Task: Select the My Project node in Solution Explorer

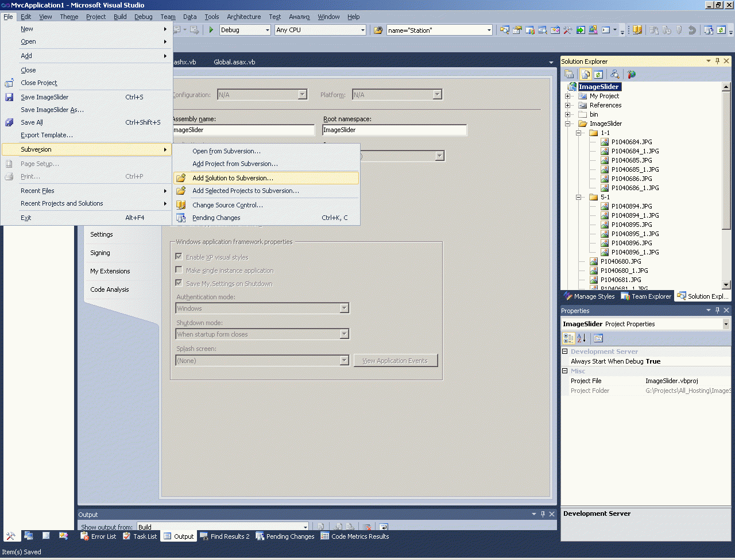Action: [604, 96]
